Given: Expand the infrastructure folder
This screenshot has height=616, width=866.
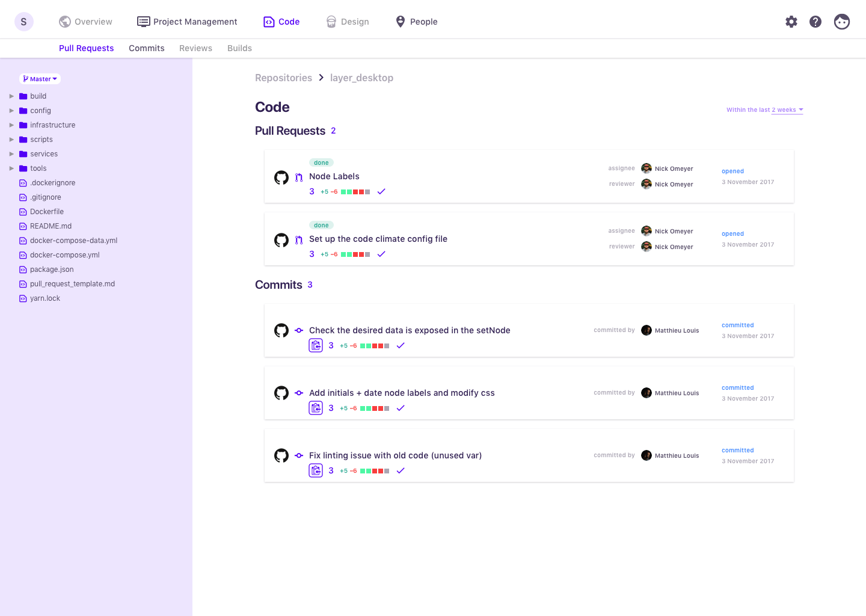Looking at the screenshot, I should click(11, 125).
